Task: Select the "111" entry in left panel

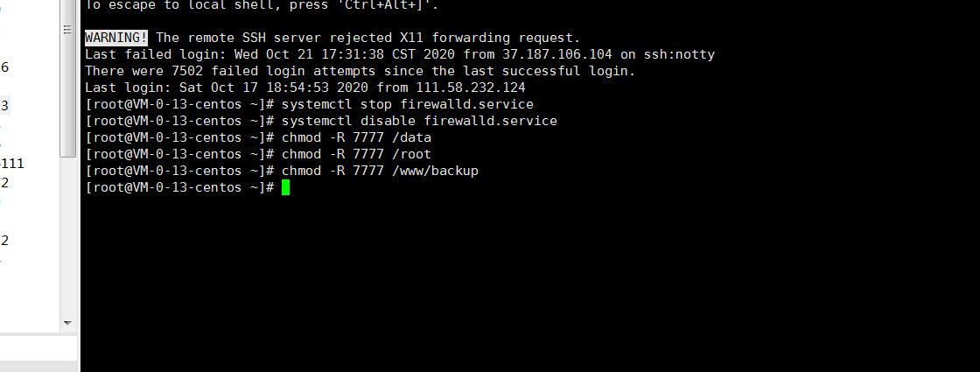Action: (12, 164)
